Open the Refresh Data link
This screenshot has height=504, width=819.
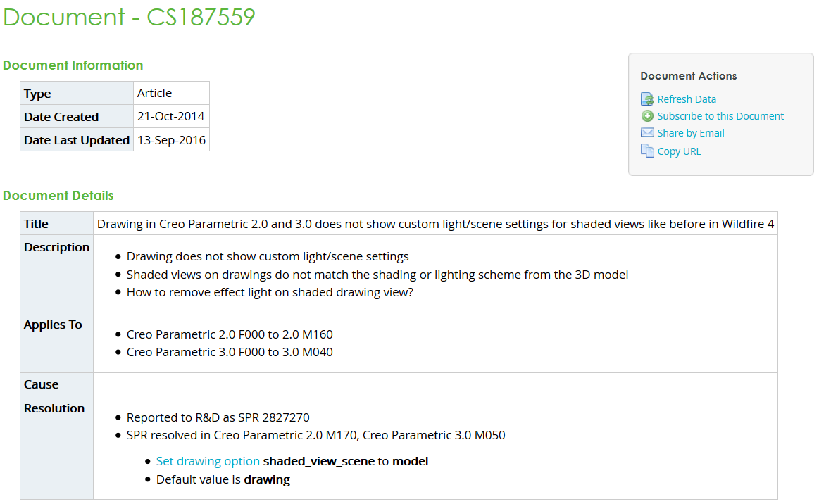pyautogui.click(x=687, y=99)
